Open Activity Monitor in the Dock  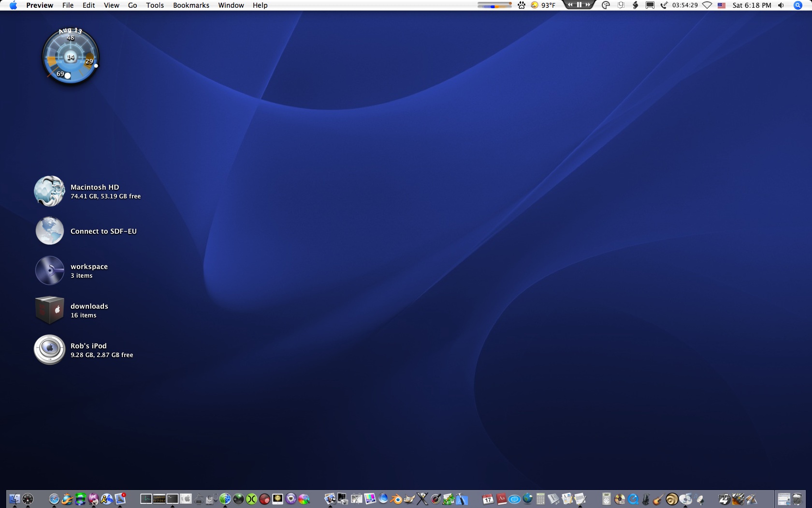[x=146, y=499]
